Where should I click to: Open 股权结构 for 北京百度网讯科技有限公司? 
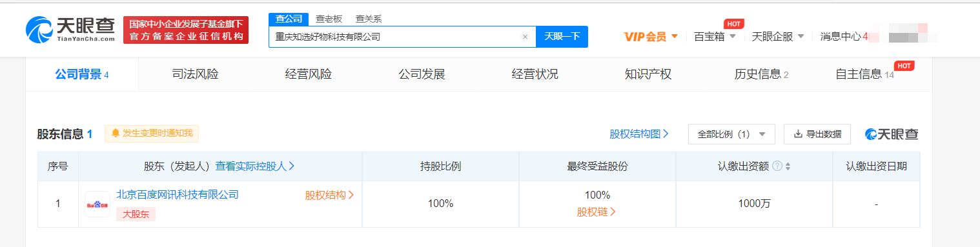click(x=330, y=195)
